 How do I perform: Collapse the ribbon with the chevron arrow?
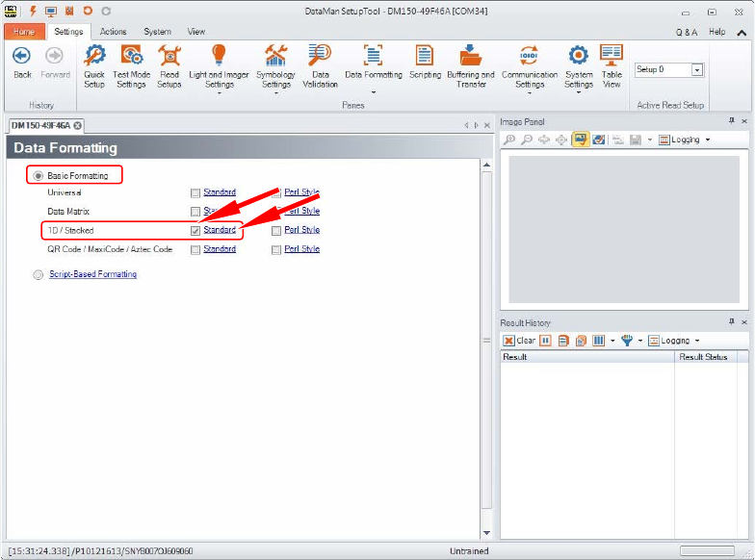(742, 33)
